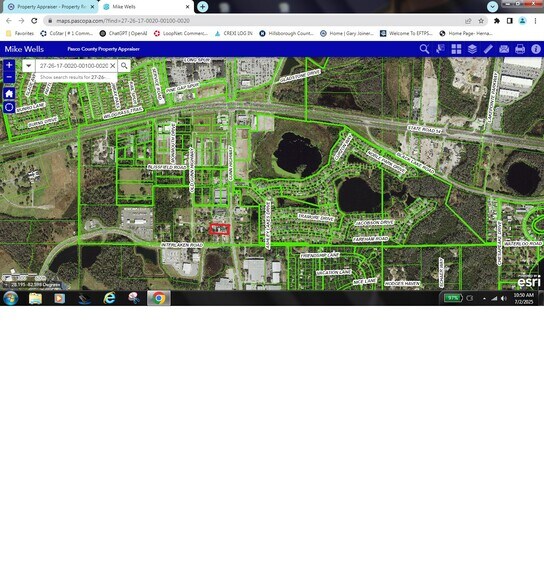Open the Measure ruler tool
The height and width of the screenshot is (588, 544).
pyautogui.click(x=488, y=49)
